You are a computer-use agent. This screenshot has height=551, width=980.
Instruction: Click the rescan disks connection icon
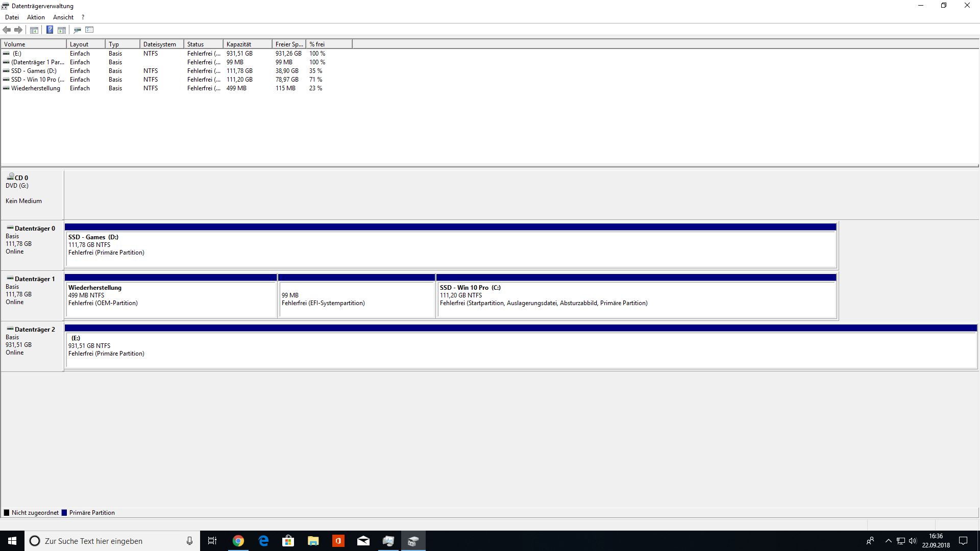click(77, 30)
